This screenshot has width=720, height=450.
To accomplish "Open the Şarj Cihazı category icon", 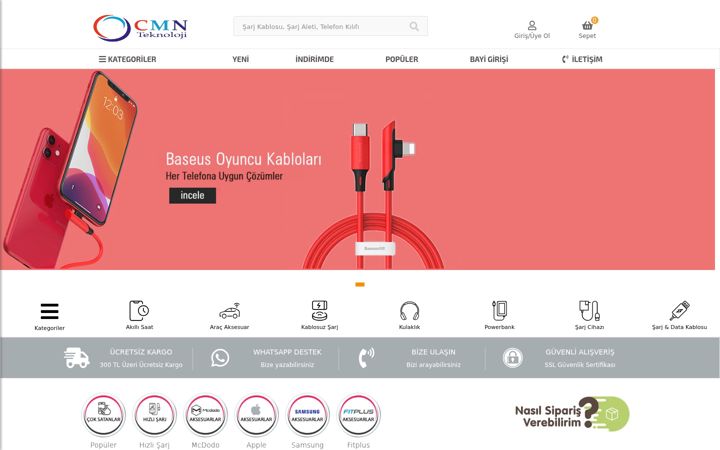I will click(589, 311).
